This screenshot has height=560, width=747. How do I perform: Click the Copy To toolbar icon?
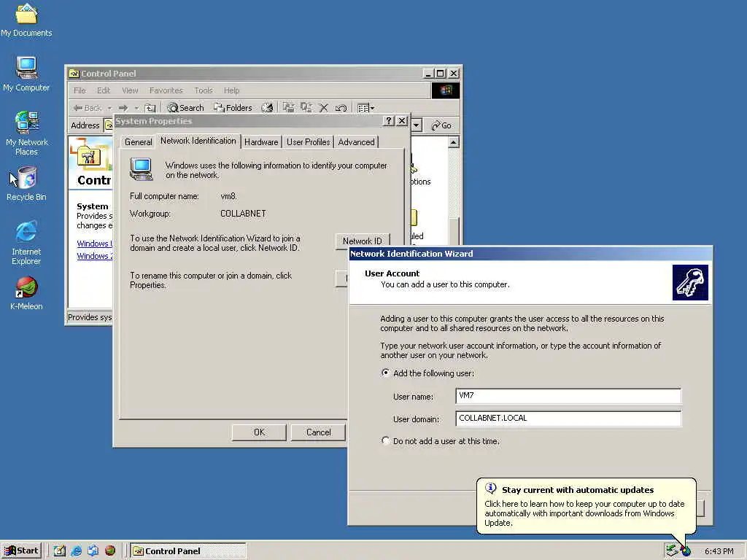click(306, 108)
